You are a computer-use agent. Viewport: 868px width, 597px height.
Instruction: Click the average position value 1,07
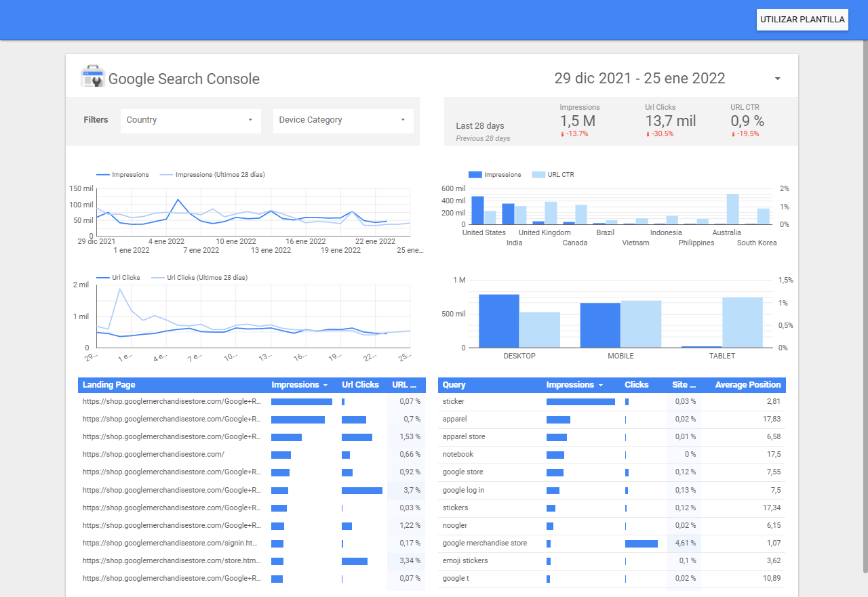coord(772,543)
